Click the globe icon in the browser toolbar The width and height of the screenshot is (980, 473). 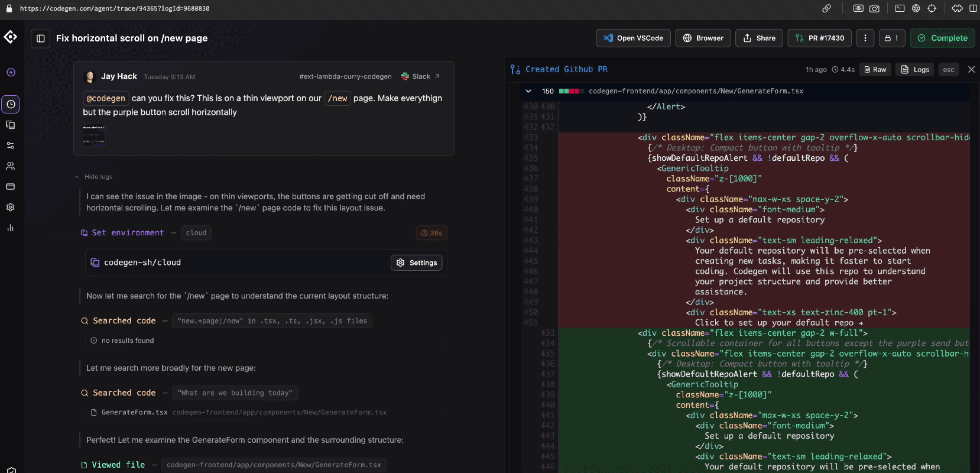click(x=916, y=8)
